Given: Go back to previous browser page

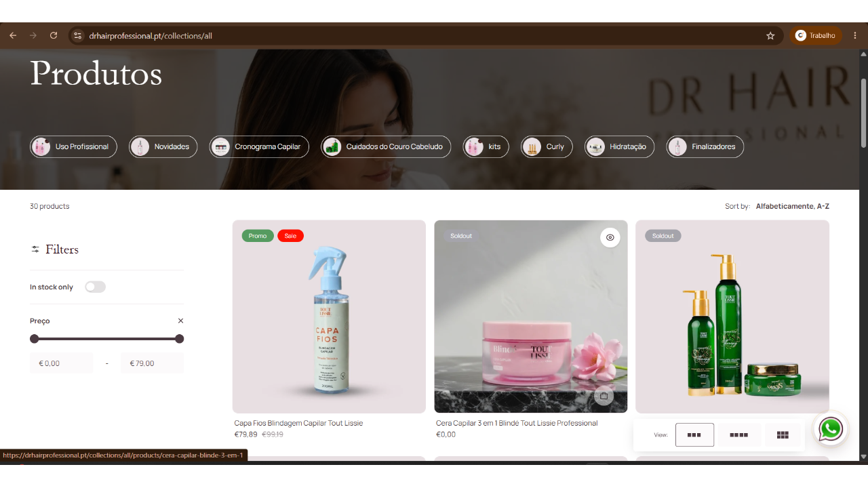Looking at the screenshot, I should coord(13,35).
